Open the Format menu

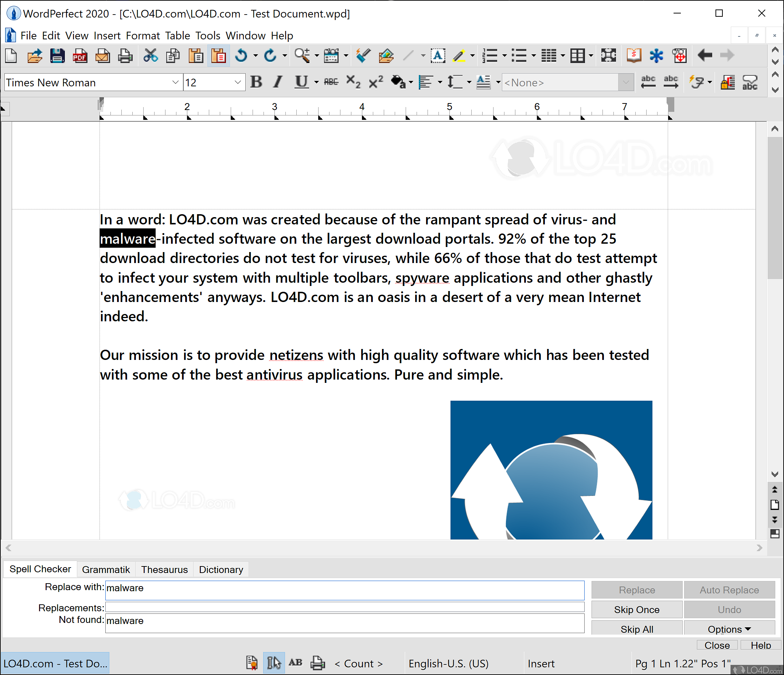pyautogui.click(x=143, y=35)
